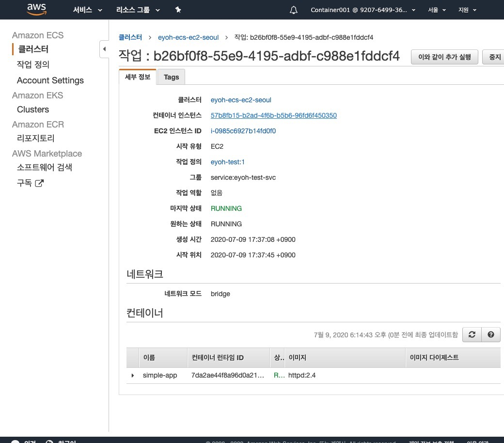The width and height of the screenshot is (504, 443).
Task: Switch to the Tags tab
Action: 172,77
